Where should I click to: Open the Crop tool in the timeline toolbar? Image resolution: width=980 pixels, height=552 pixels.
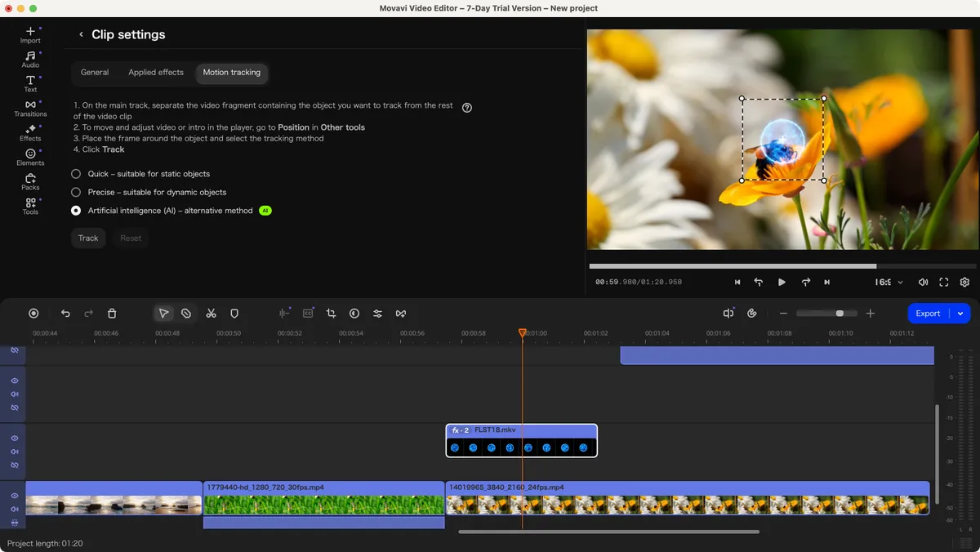[331, 313]
